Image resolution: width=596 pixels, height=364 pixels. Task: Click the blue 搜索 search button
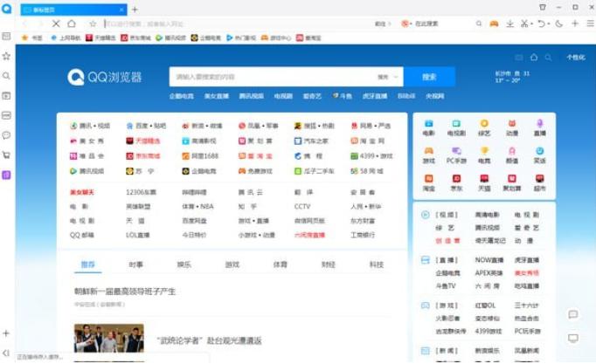pyautogui.click(x=429, y=77)
